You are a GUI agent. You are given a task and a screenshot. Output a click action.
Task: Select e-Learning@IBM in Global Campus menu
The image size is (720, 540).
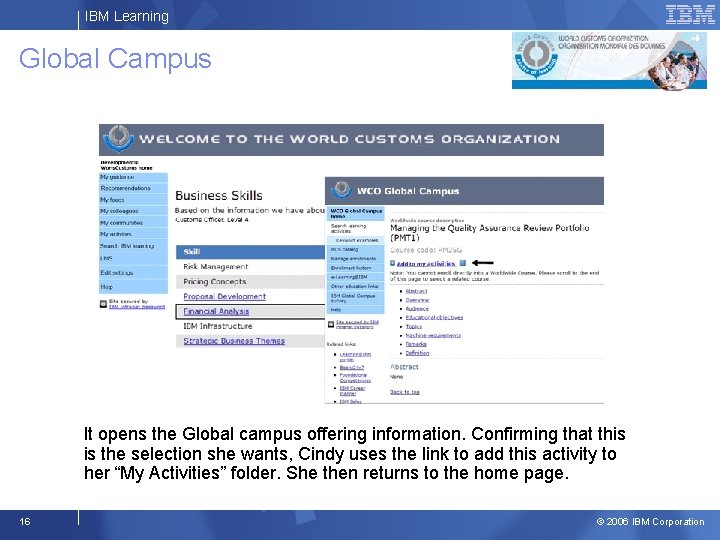355,277
